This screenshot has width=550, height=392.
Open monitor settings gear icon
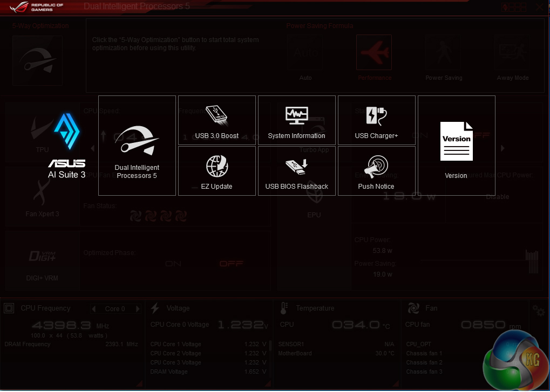click(538, 311)
